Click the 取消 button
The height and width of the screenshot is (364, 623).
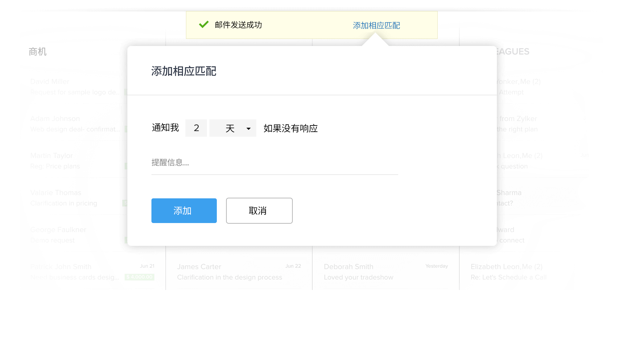259,211
